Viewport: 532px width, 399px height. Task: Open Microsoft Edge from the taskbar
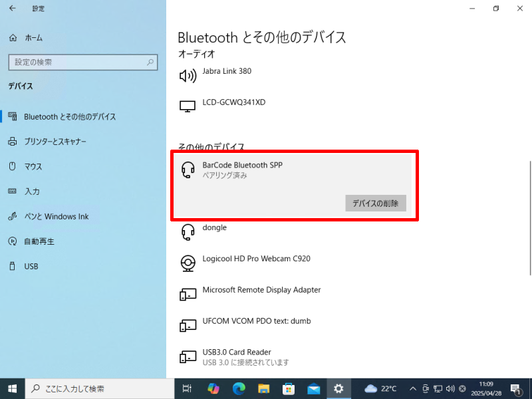239,389
